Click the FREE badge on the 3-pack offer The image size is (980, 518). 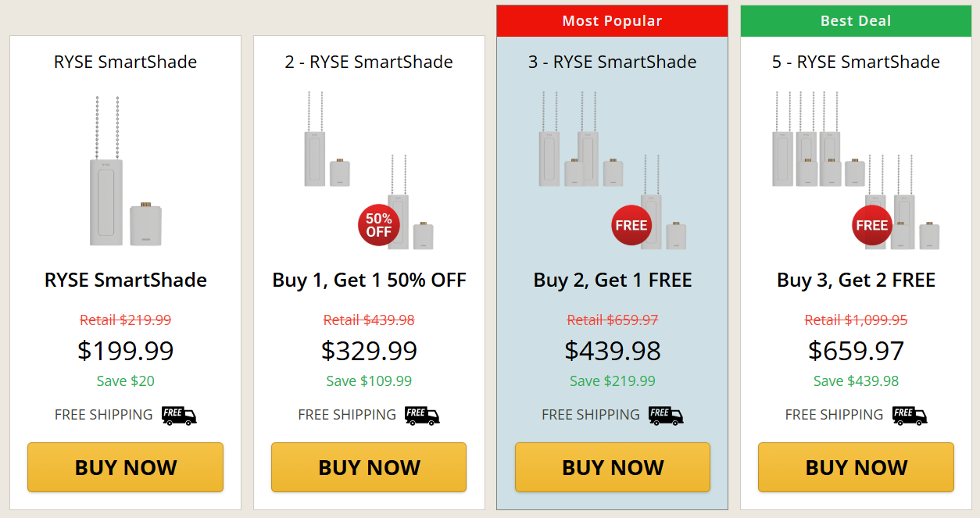click(x=631, y=224)
